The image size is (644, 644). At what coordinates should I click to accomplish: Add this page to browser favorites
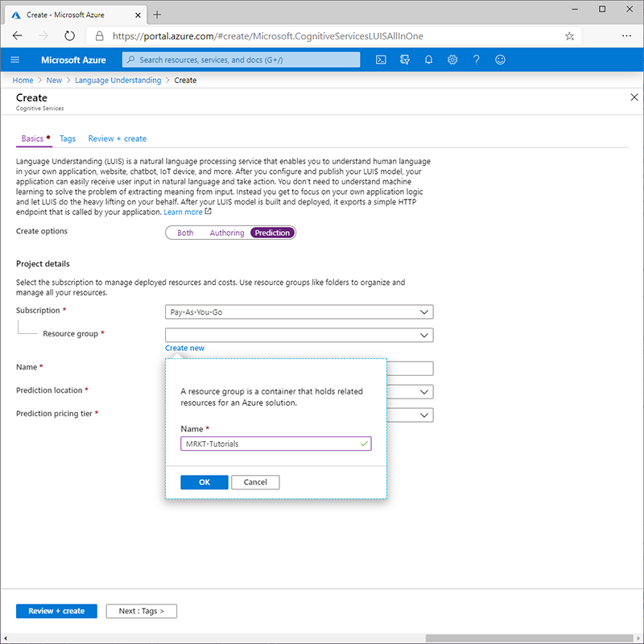point(569,36)
